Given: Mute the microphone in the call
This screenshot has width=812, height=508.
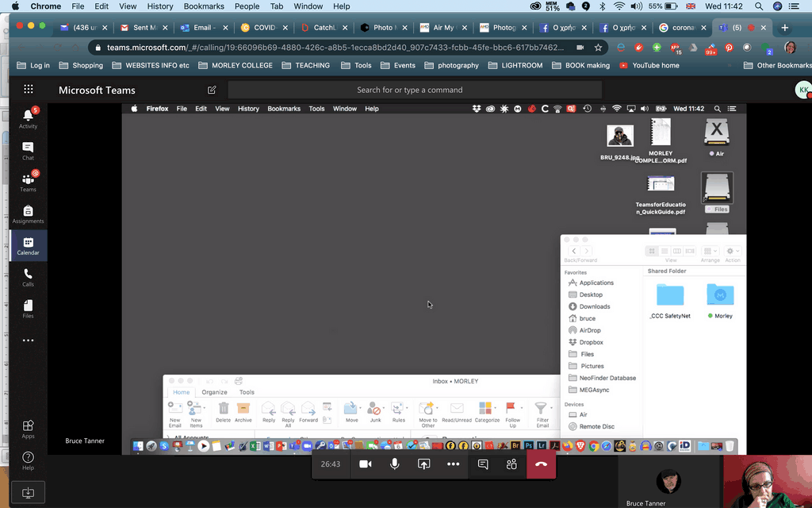Looking at the screenshot, I should coord(394,464).
